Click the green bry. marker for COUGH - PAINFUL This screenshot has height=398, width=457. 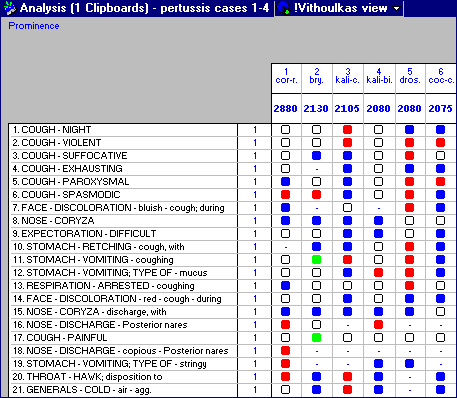316,338
